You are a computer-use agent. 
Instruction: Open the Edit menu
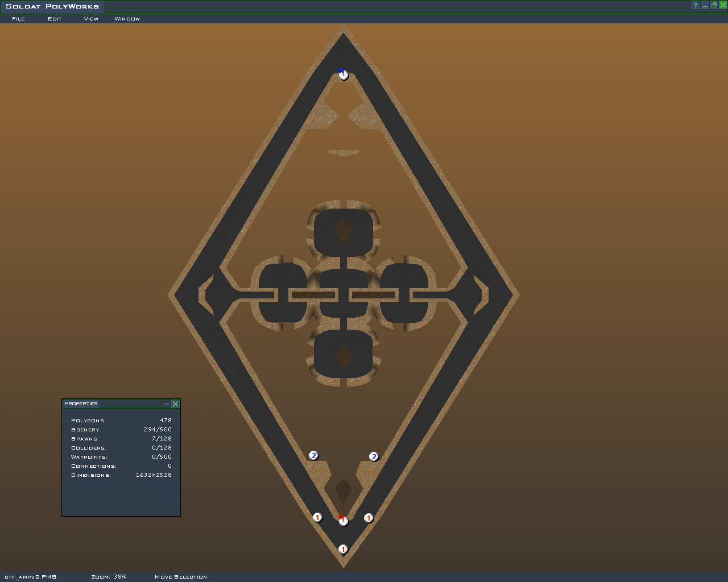coord(55,19)
